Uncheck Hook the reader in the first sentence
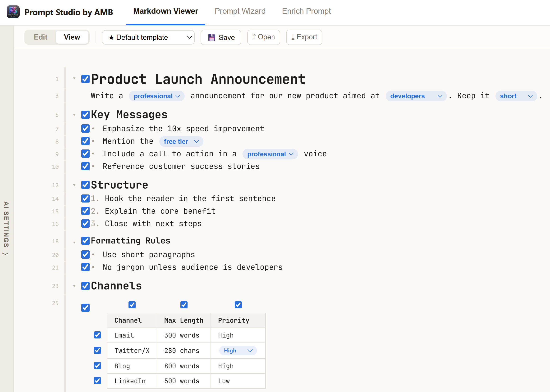This screenshot has width=550, height=392. 85,198
